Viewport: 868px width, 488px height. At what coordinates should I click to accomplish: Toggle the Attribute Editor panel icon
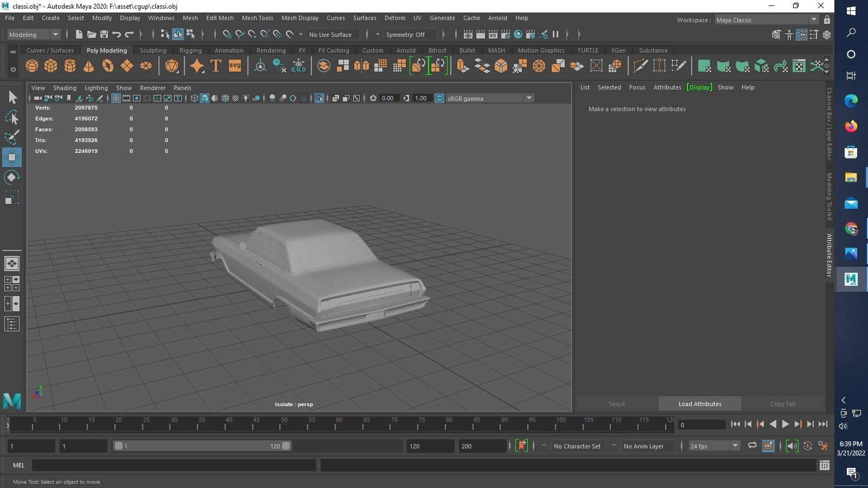click(801, 34)
